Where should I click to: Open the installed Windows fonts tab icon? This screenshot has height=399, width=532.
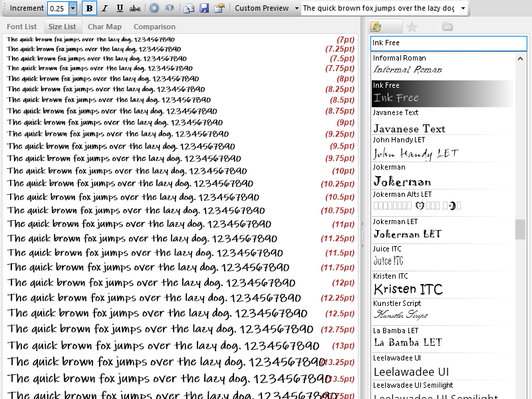pos(376,27)
